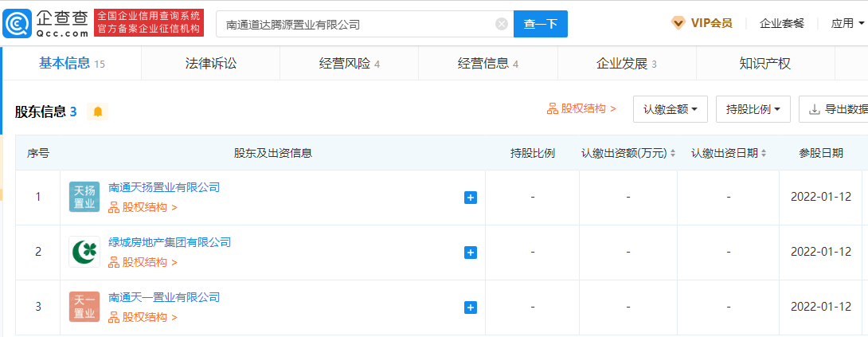
Task: Switch to the 经营信息 tab
Action: [x=487, y=64]
